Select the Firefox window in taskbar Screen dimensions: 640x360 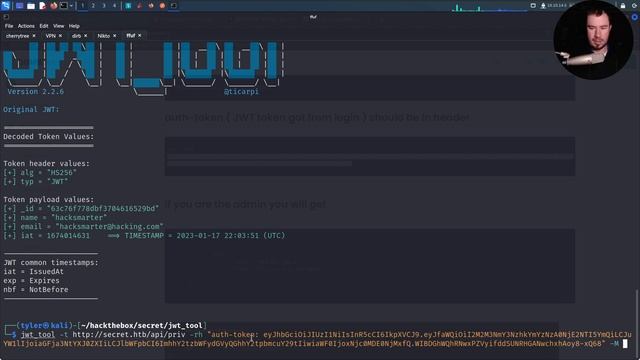151,6
